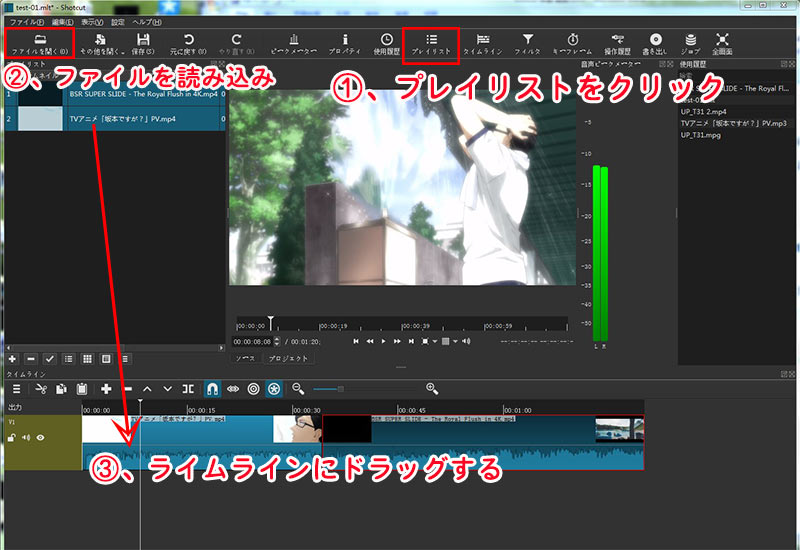Open the player zoom dropdown arrow
The image size is (800, 550).
[x=435, y=341]
